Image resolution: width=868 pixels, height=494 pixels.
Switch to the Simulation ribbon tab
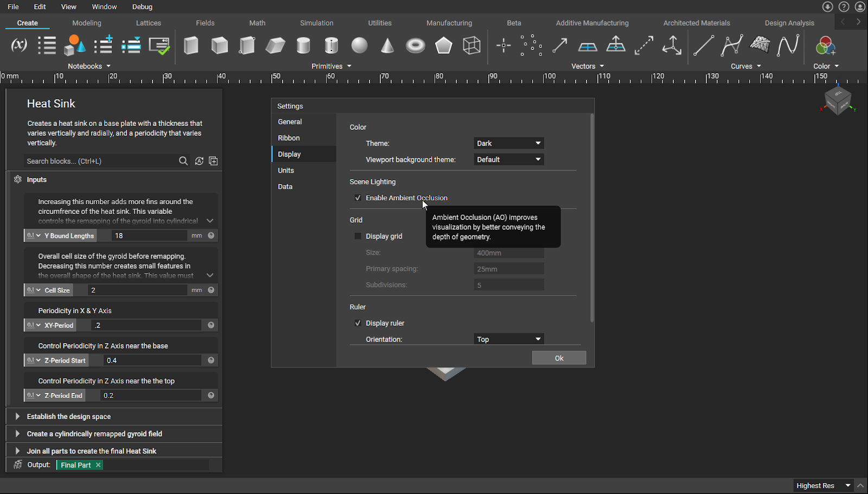click(317, 23)
